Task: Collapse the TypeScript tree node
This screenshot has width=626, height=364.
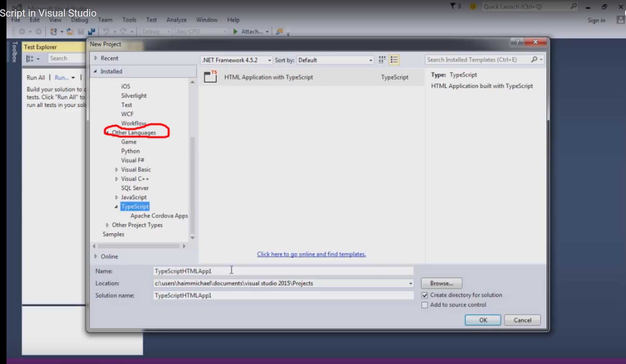Action: [116, 207]
